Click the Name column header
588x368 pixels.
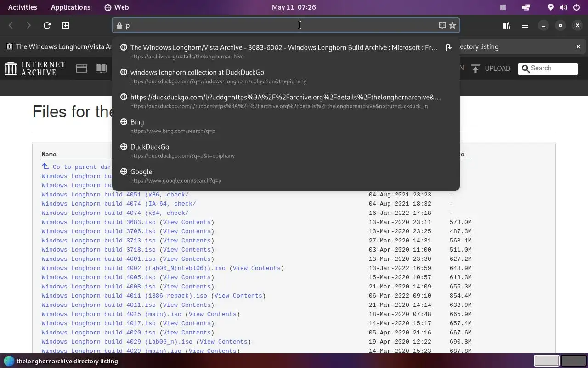pos(49,155)
